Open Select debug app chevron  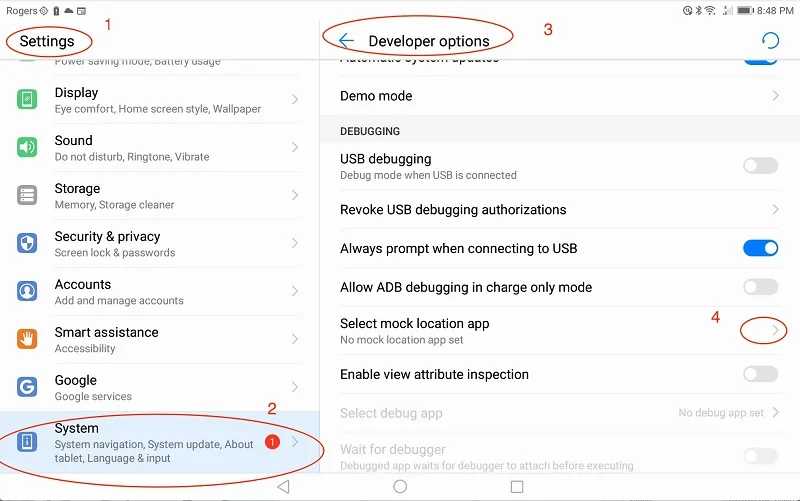pyautogui.click(x=776, y=412)
